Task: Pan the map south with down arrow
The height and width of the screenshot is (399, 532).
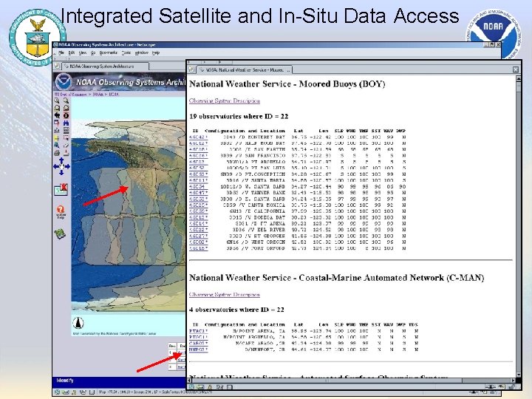Action: click(61, 172)
